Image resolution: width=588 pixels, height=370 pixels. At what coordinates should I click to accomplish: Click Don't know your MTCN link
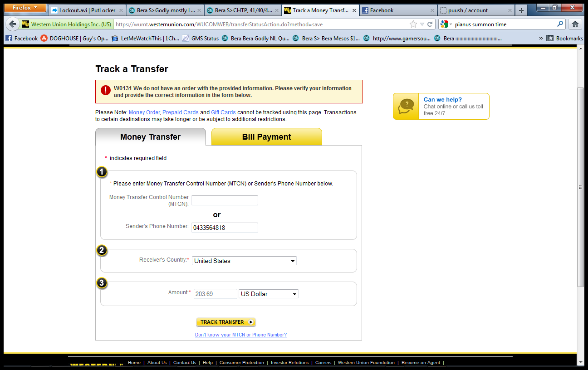point(241,335)
